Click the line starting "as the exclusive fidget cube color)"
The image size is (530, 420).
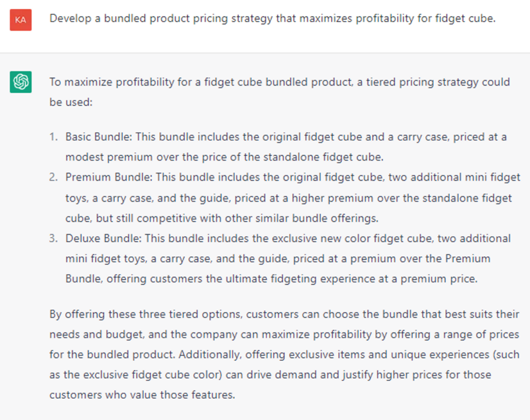pos(270,374)
